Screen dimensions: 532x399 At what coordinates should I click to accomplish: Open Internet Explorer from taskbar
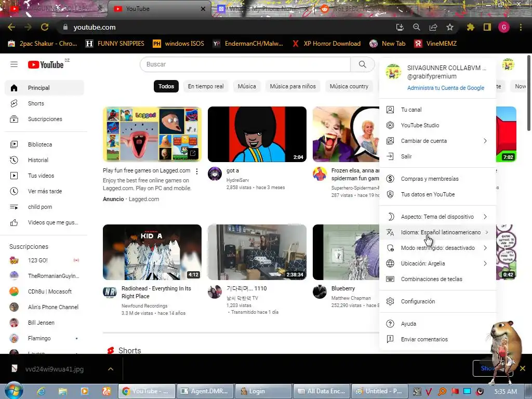coord(41,391)
